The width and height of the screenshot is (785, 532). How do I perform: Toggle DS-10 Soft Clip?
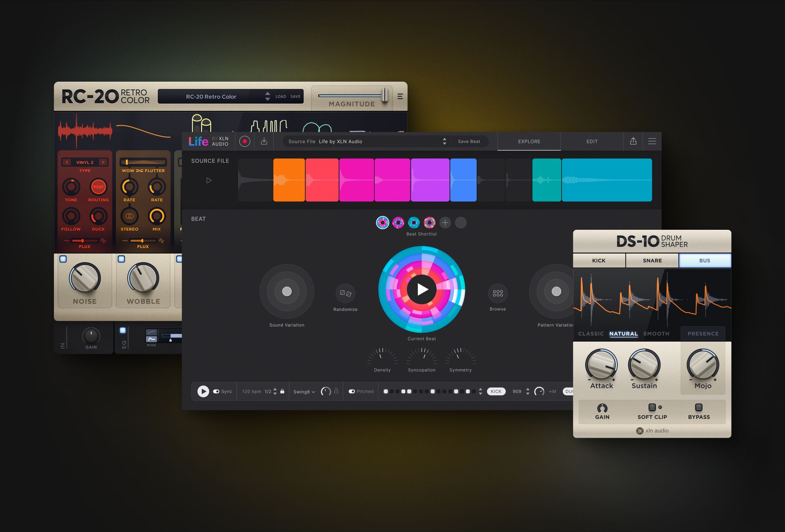[x=652, y=407]
